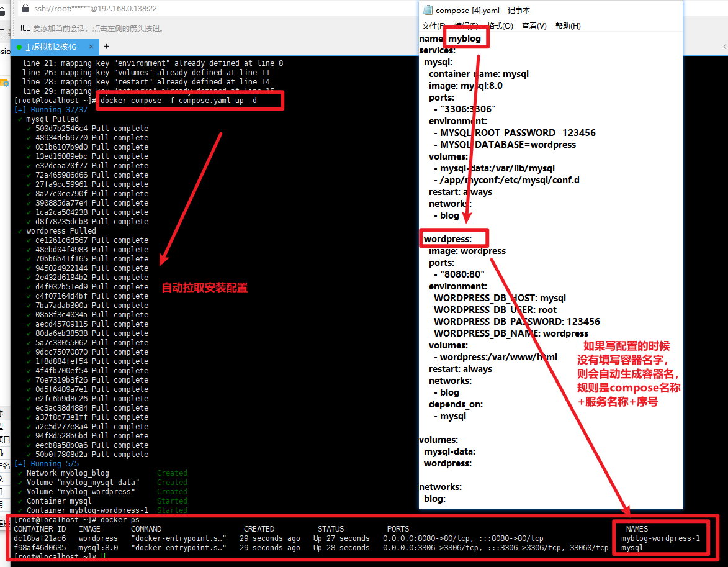Click the "container_name: mysql" line in Notepad
Screen dimensions: 728x567
(x=479, y=74)
